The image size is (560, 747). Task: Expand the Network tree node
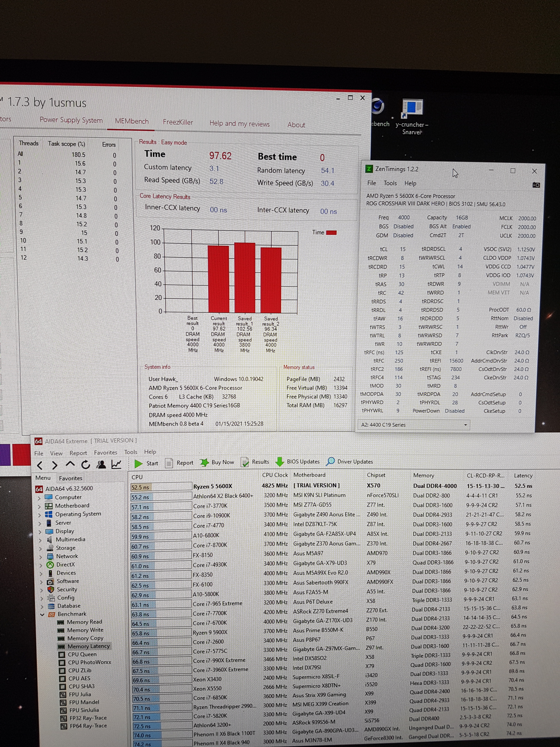click(40, 557)
